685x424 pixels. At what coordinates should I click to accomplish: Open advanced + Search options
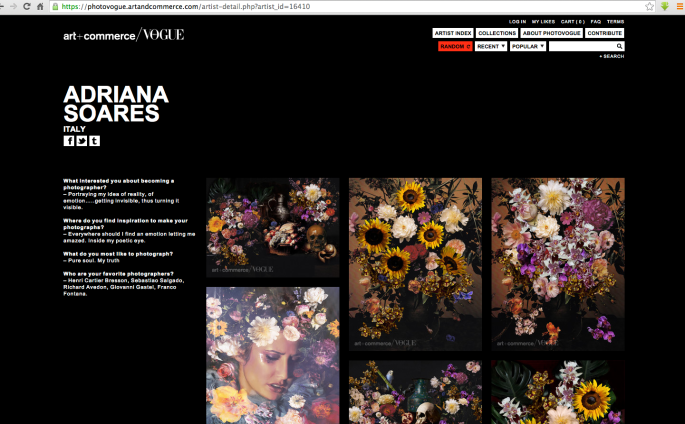(611, 56)
